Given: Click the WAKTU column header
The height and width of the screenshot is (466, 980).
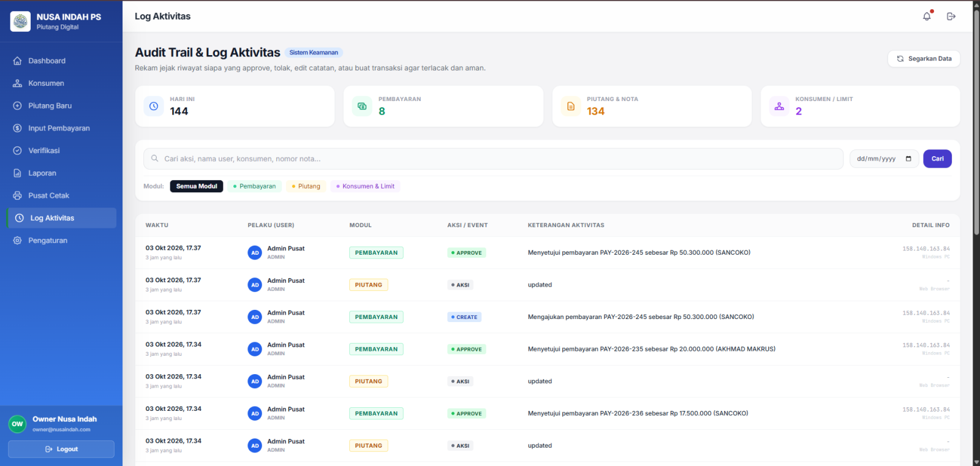Looking at the screenshot, I should click(x=157, y=225).
